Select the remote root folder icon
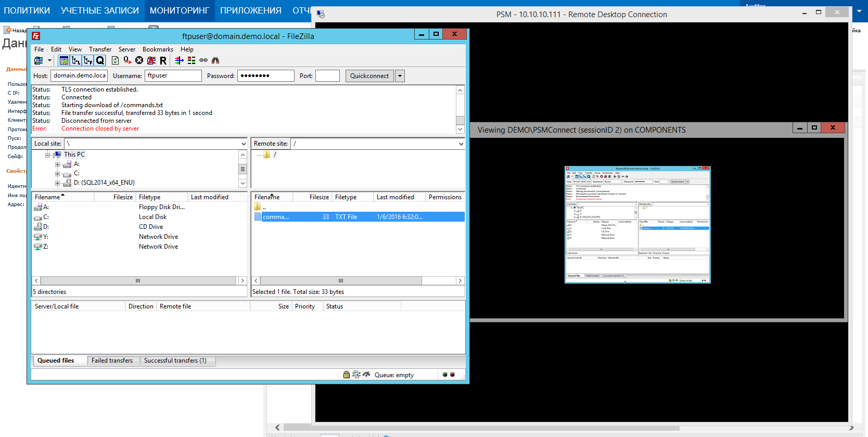Viewport: 868px width, 437px height. coord(266,155)
